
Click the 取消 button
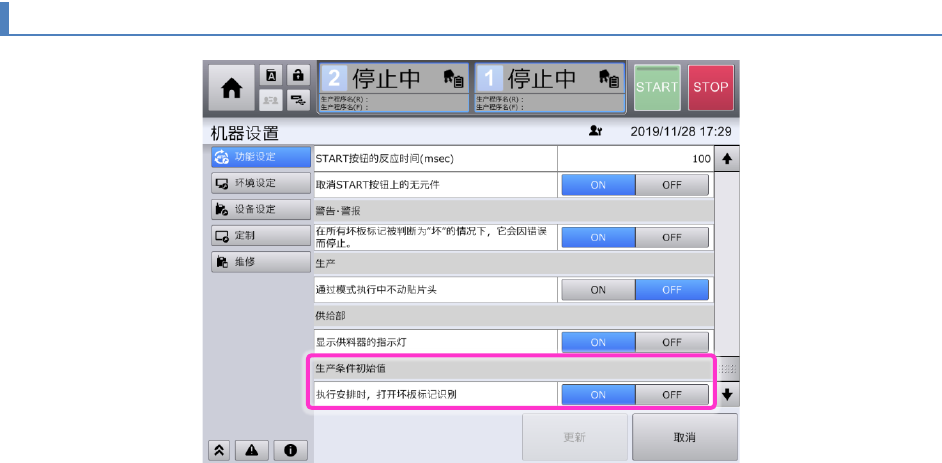(685, 437)
